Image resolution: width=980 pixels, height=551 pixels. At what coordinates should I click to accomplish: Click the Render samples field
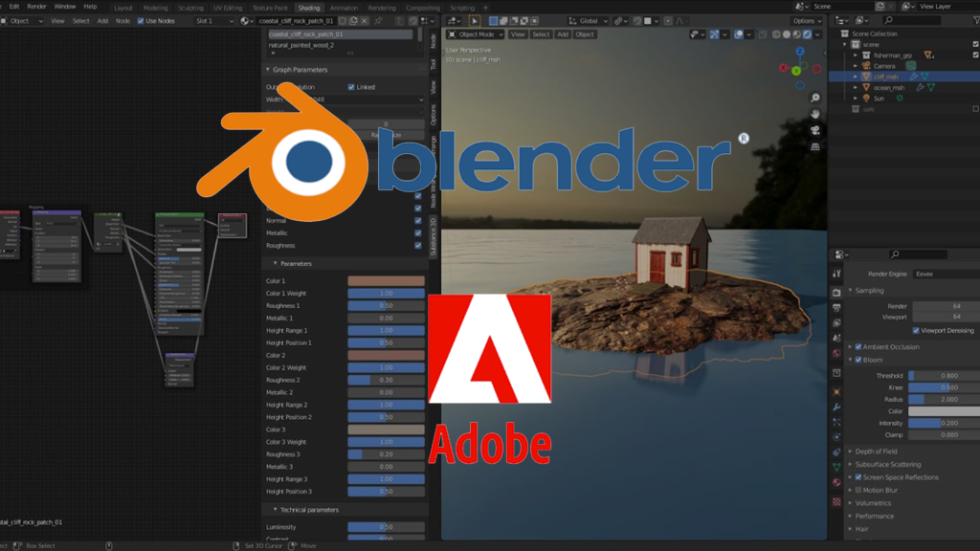tap(947, 306)
